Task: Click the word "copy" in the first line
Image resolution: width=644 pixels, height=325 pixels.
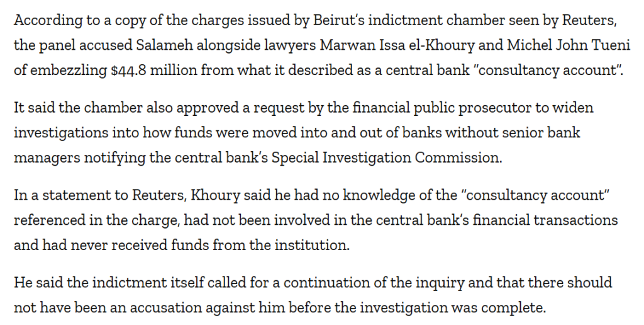Action: tap(113, 20)
